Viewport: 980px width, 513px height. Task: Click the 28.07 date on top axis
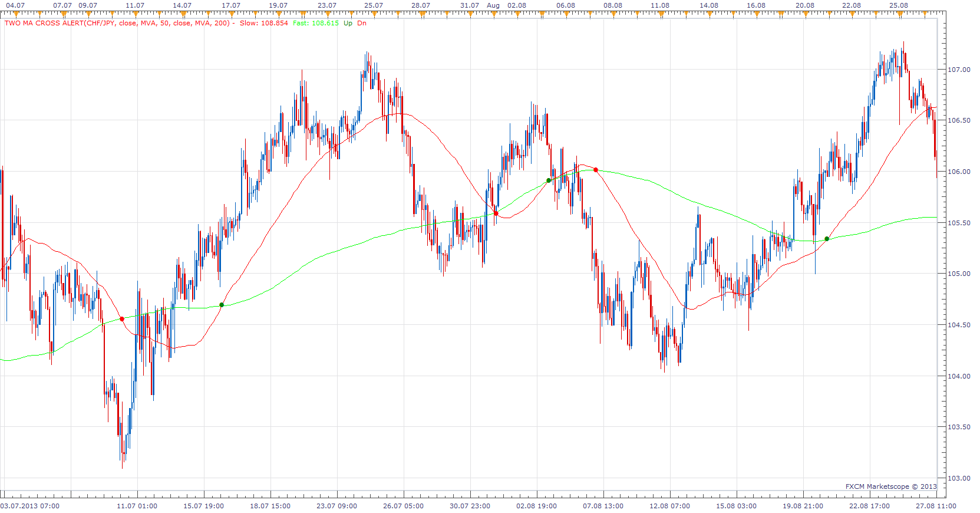421,5
